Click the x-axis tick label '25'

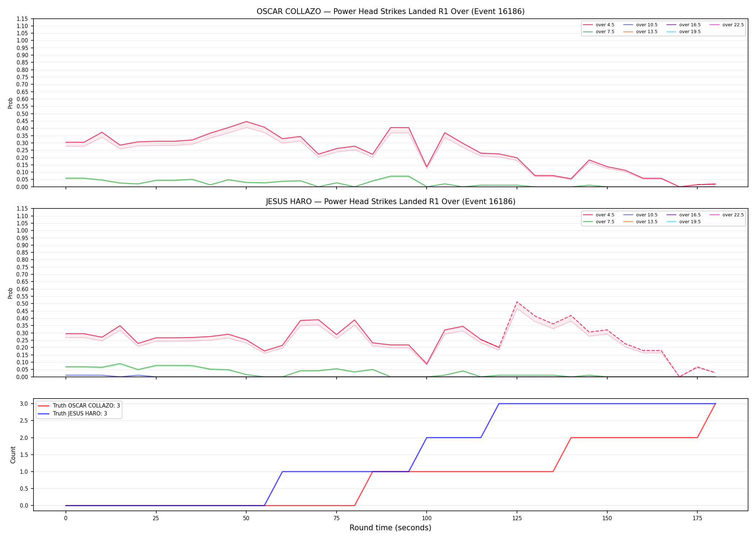tap(156, 518)
